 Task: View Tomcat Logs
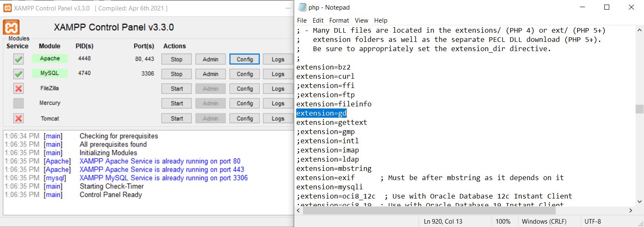[278, 118]
